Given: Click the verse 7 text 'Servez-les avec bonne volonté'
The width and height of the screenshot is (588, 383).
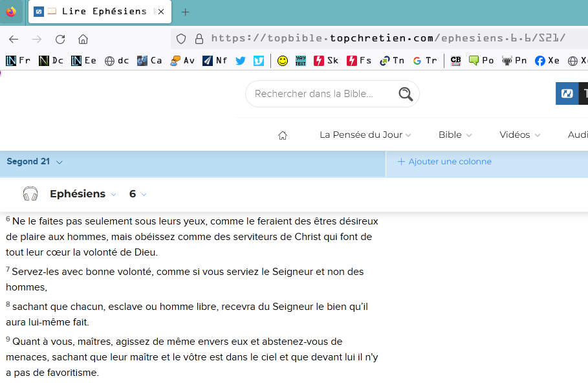Looking at the screenshot, I should point(82,272).
